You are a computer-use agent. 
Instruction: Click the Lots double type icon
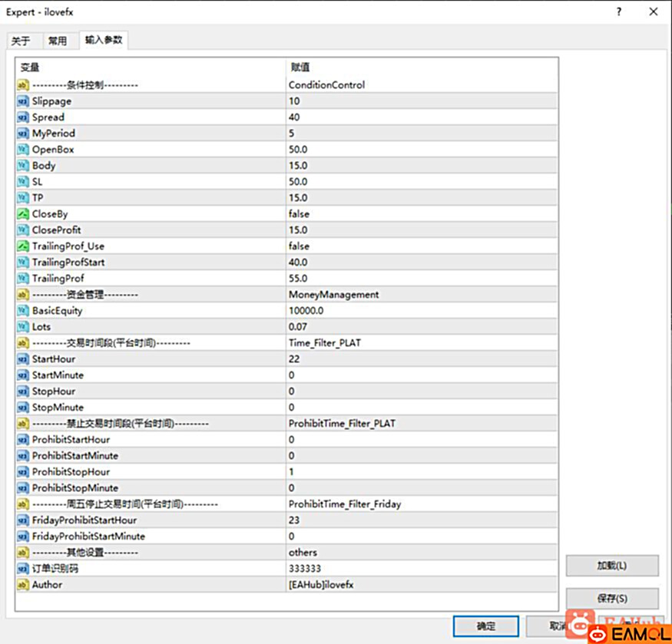(x=23, y=327)
